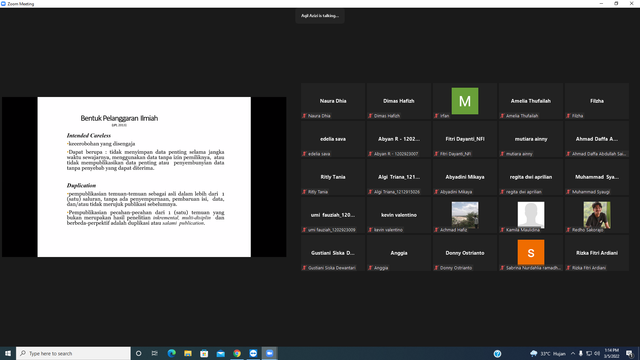Click the blue help icon in system tray
The height and width of the screenshot is (360, 640).
click(497, 354)
